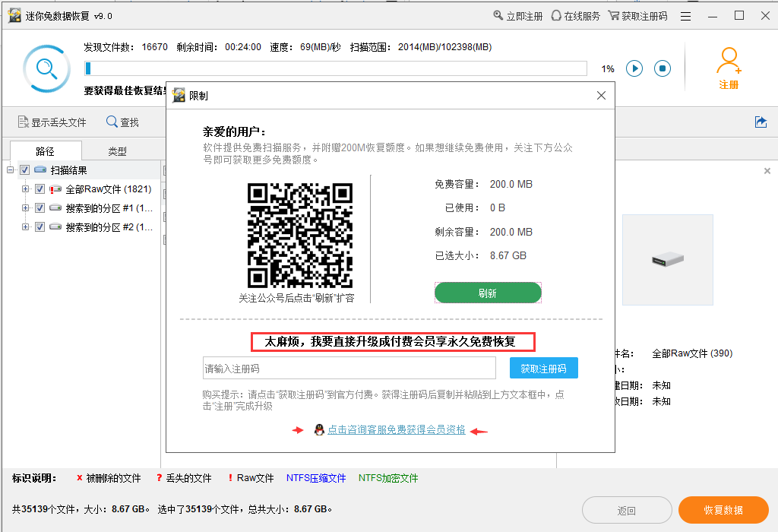
Task: Click the NTFS压缩文件 legend entry
Action: [316, 478]
